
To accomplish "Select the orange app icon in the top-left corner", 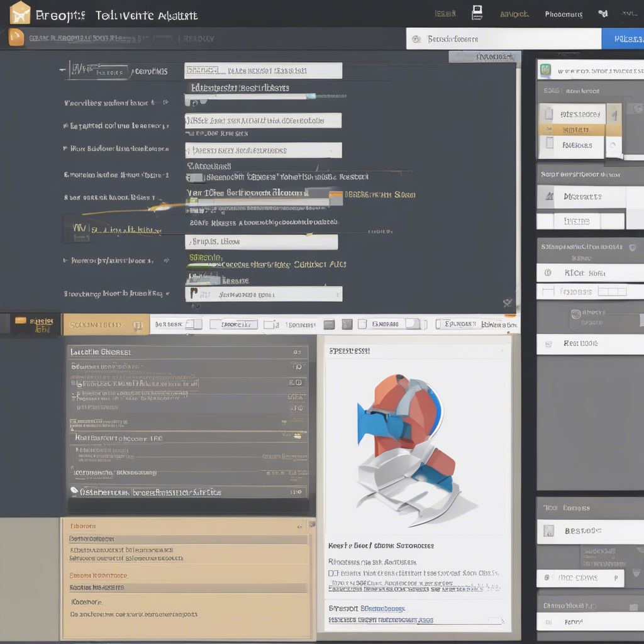I will 19,13.
